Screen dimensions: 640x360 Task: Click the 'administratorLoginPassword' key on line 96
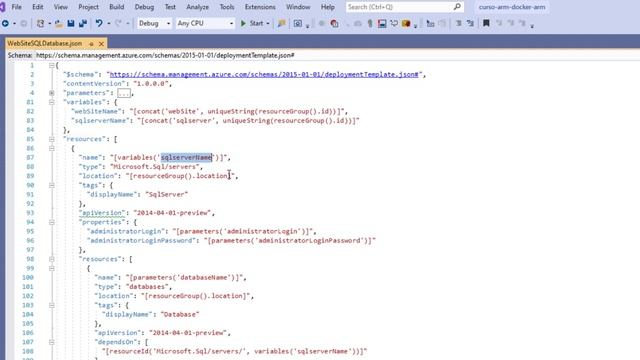tap(140, 240)
